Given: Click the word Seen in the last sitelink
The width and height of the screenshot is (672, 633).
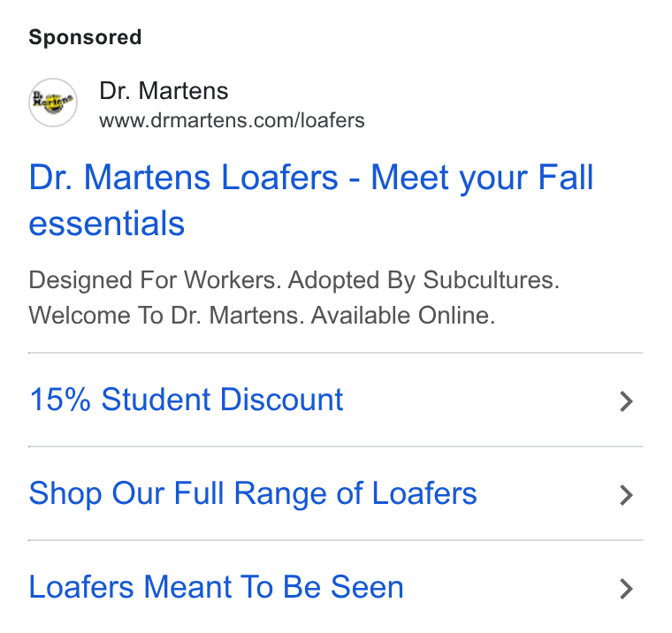Looking at the screenshot, I should tap(367, 587).
